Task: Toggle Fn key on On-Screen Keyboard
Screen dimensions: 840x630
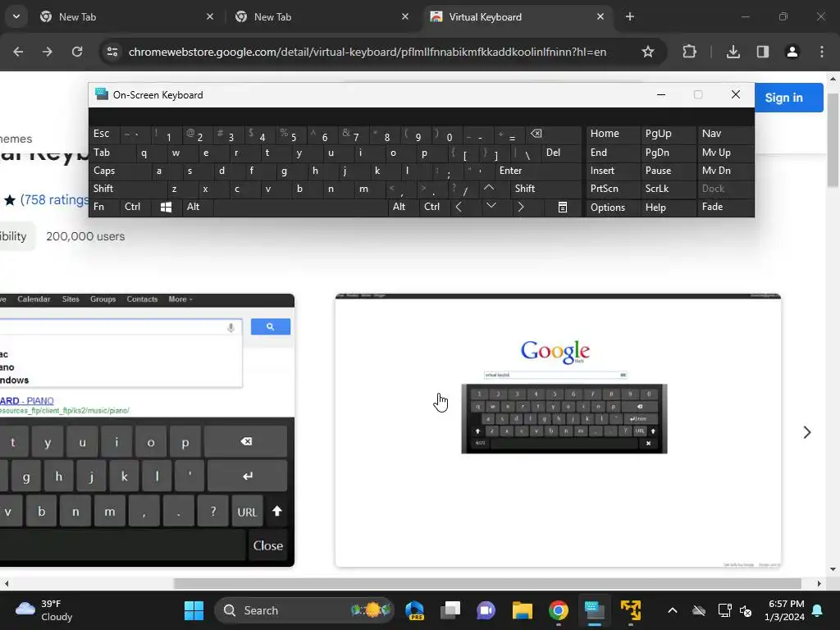Action: pyautogui.click(x=104, y=207)
